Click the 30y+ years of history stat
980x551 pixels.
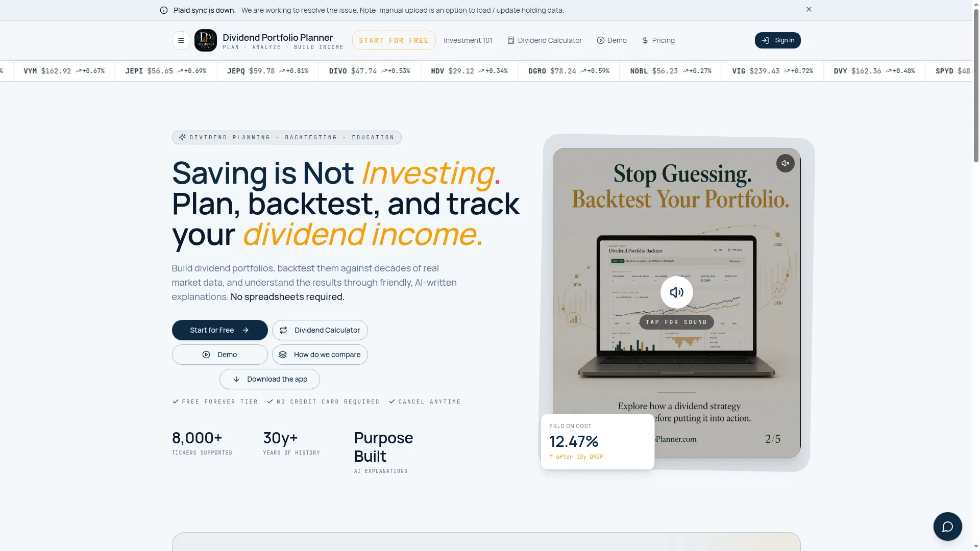291,443
